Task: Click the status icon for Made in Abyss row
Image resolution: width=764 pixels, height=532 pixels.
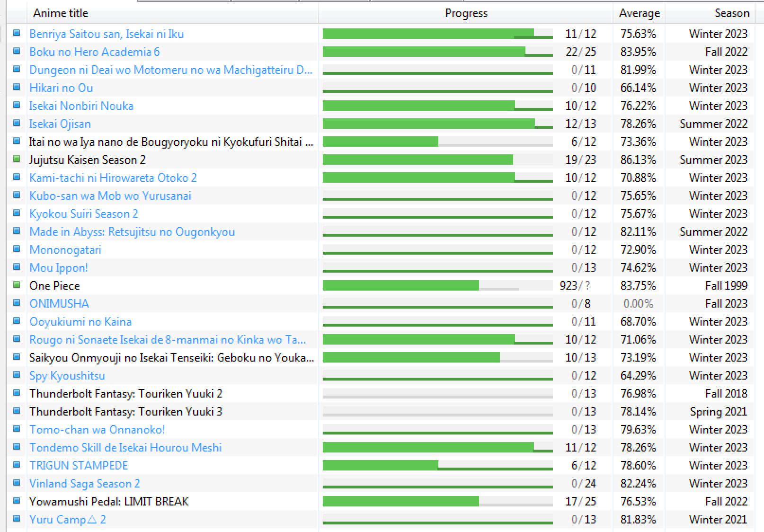Action: (17, 231)
